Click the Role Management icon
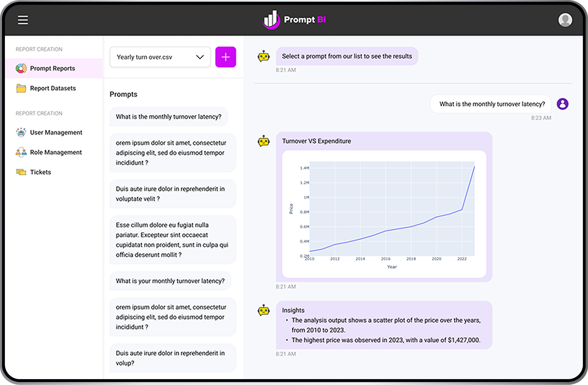This screenshot has height=385, width=588. pos(21,152)
